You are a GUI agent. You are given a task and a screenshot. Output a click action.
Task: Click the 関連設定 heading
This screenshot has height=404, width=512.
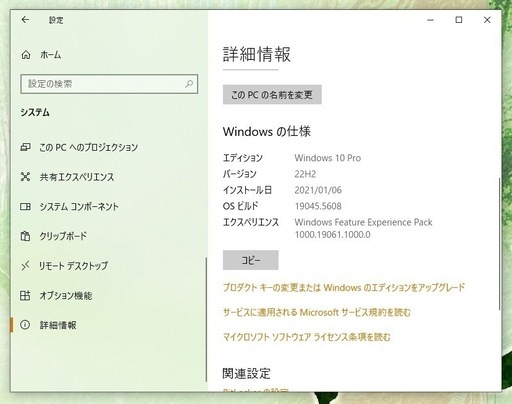tap(246, 374)
